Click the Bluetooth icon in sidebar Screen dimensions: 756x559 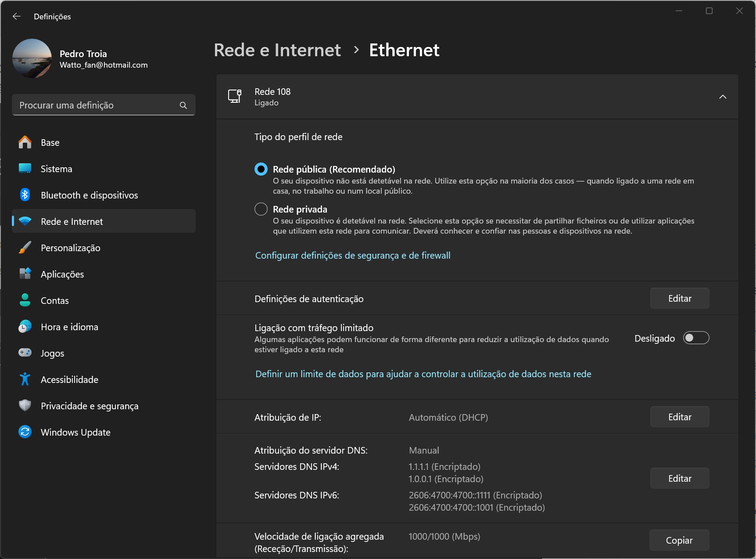pyautogui.click(x=25, y=195)
